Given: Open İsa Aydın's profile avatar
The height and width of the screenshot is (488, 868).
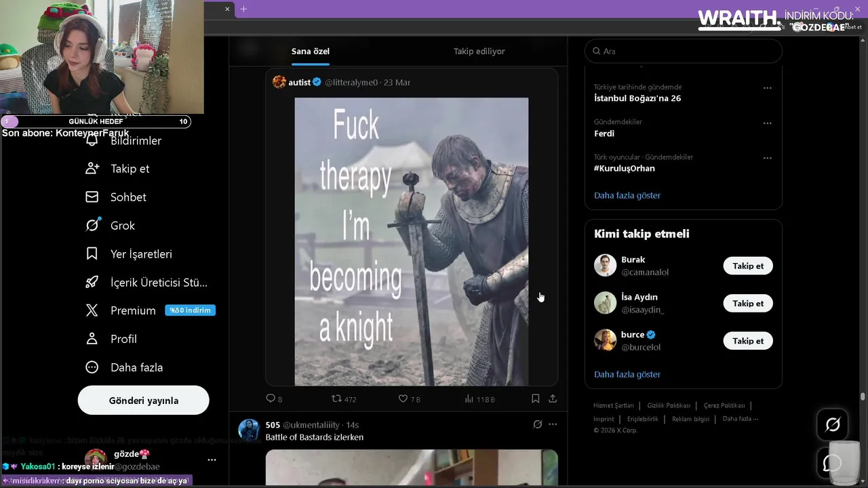Looking at the screenshot, I should point(606,303).
